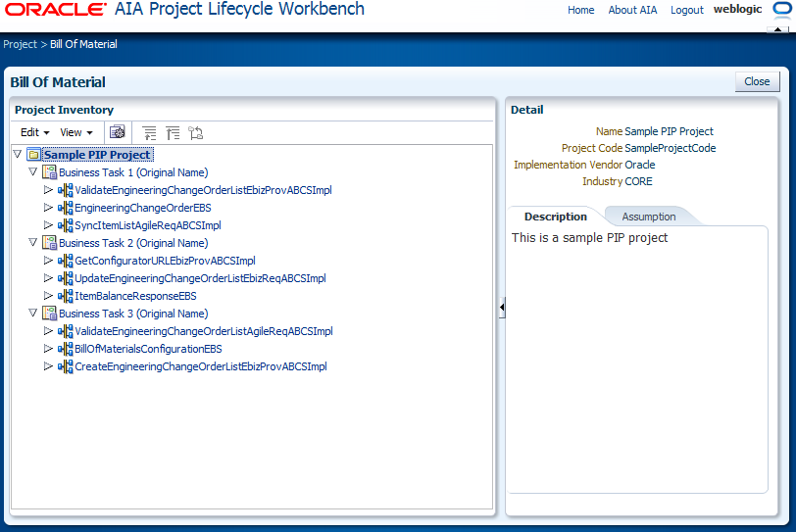This screenshot has height=532, width=796.
Task: Click the Oracle O icon next to weblogic
Action: coord(782,10)
